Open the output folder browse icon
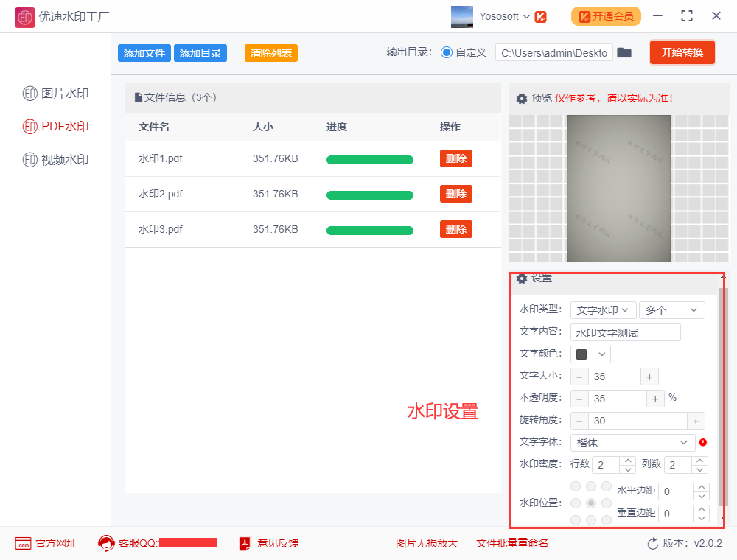The height and width of the screenshot is (560, 737). click(x=624, y=52)
